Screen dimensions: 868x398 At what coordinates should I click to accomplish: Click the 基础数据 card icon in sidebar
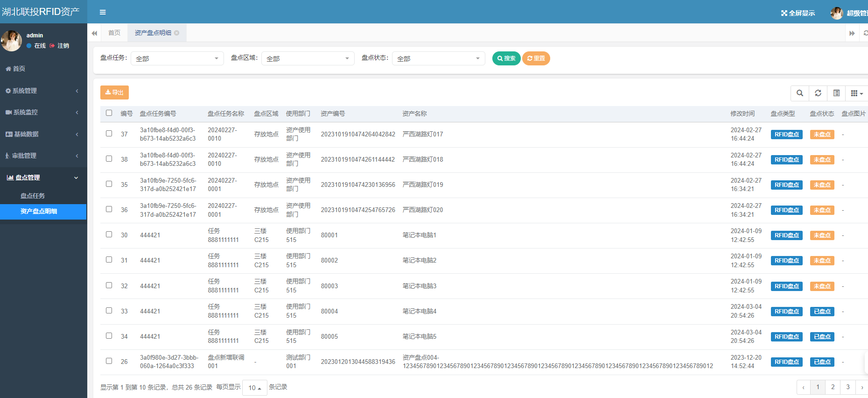pyautogui.click(x=9, y=134)
